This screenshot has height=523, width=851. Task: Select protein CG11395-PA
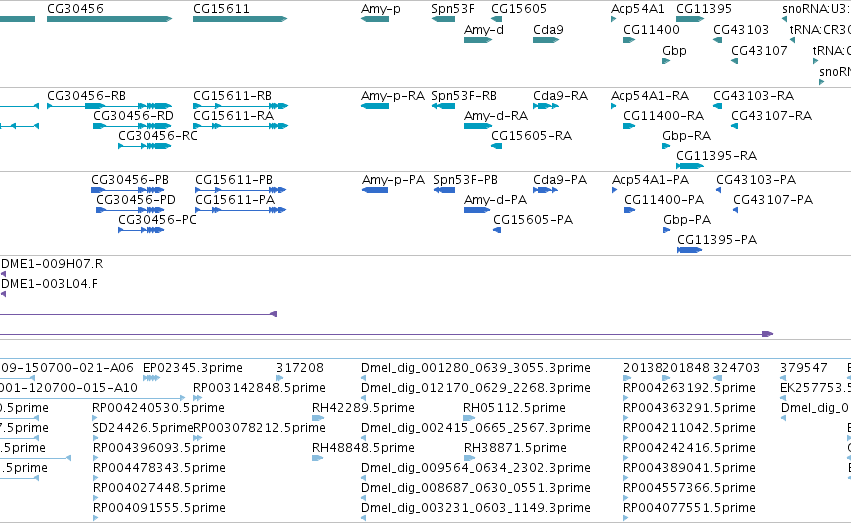(x=717, y=240)
